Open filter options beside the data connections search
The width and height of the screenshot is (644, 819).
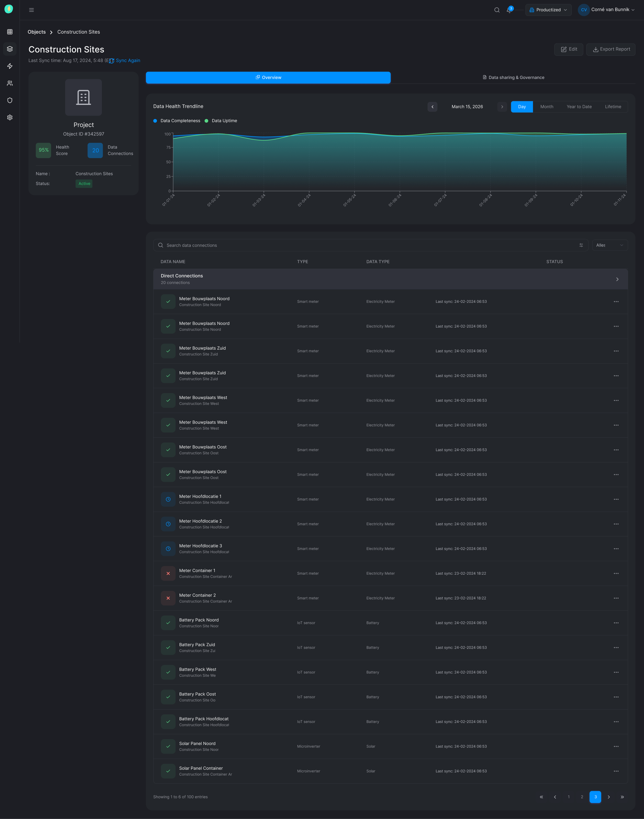click(581, 245)
